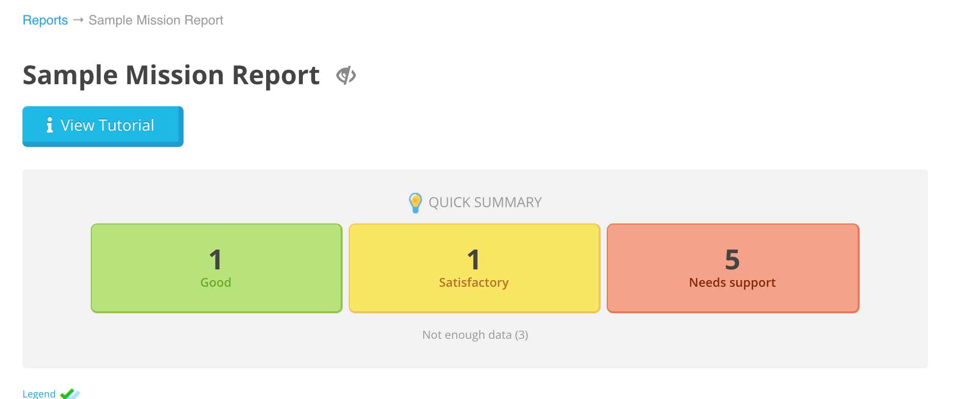Click the Quick Summary lightbulb icon

(415, 203)
